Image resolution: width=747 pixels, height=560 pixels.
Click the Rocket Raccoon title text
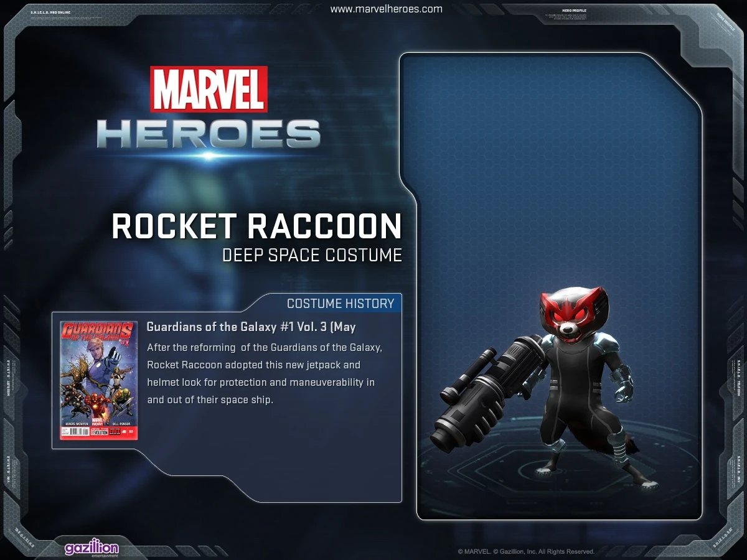click(x=256, y=226)
